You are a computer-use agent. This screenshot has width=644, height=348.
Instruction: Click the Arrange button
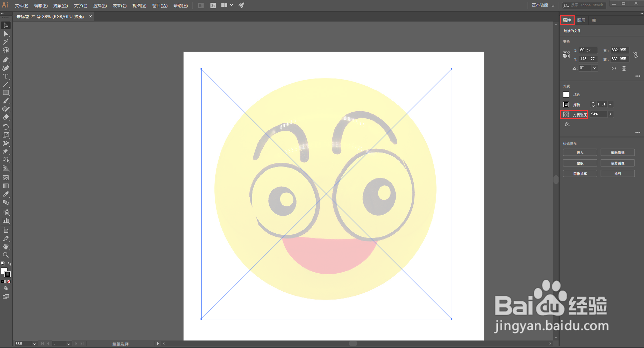[x=618, y=174]
